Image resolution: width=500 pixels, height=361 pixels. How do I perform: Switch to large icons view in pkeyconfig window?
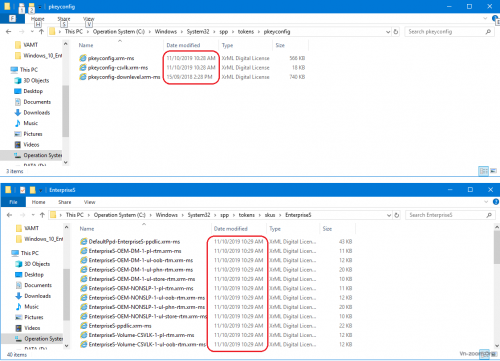tap(493, 171)
